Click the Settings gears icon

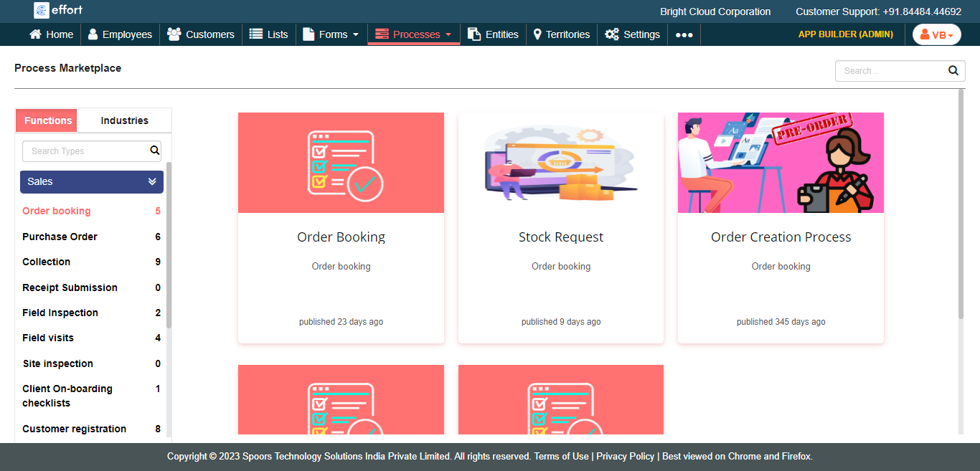click(612, 34)
